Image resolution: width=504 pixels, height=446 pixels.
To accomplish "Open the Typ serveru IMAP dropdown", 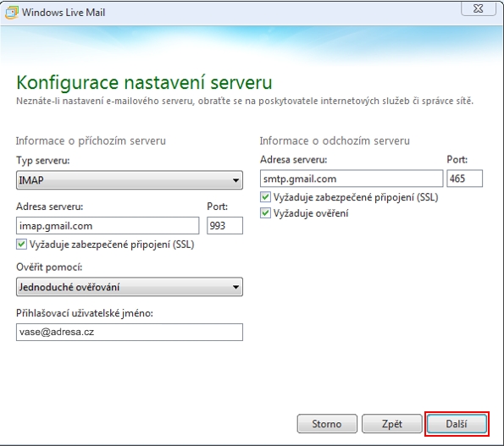I will point(130,180).
